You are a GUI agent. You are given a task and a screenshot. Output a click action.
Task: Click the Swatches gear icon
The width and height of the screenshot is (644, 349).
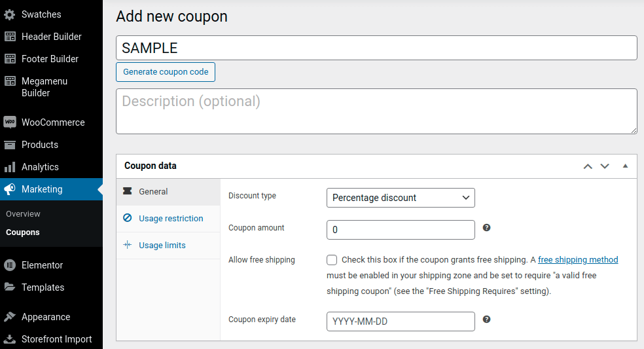tap(10, 14)
